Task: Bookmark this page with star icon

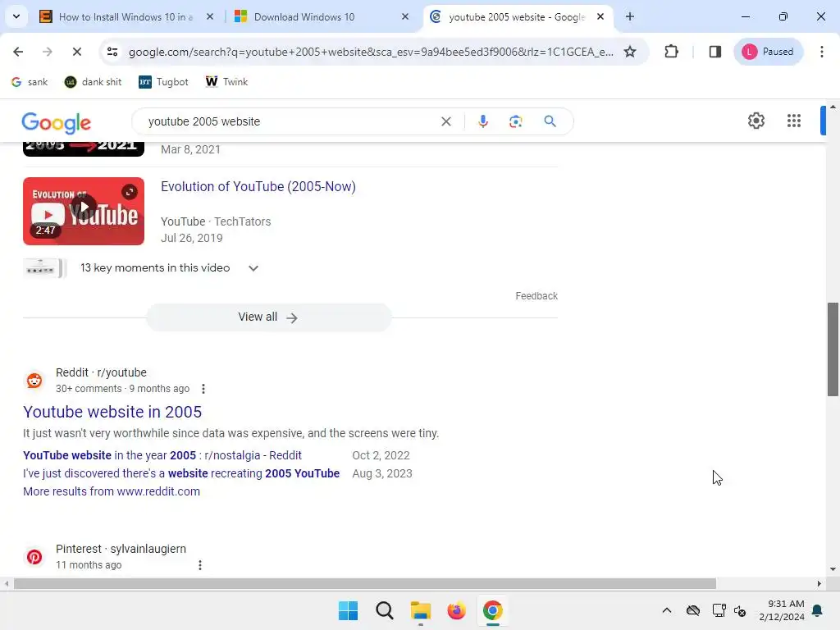Action: coord(630,52)
